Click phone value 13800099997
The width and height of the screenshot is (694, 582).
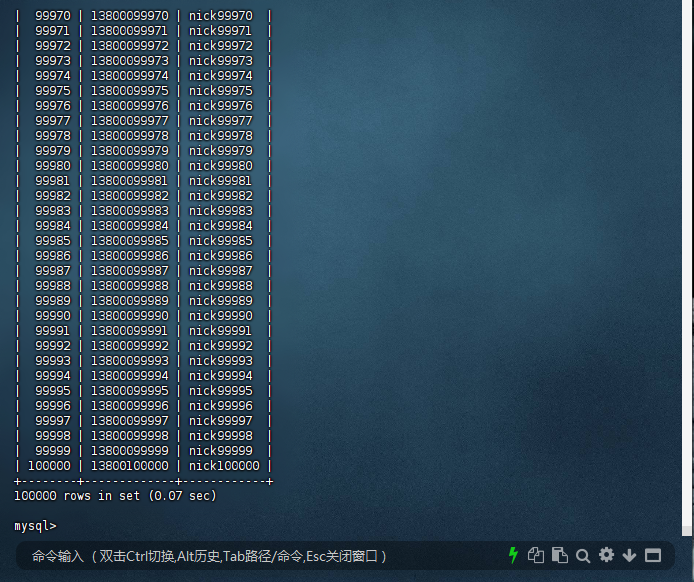pos(130,421)
